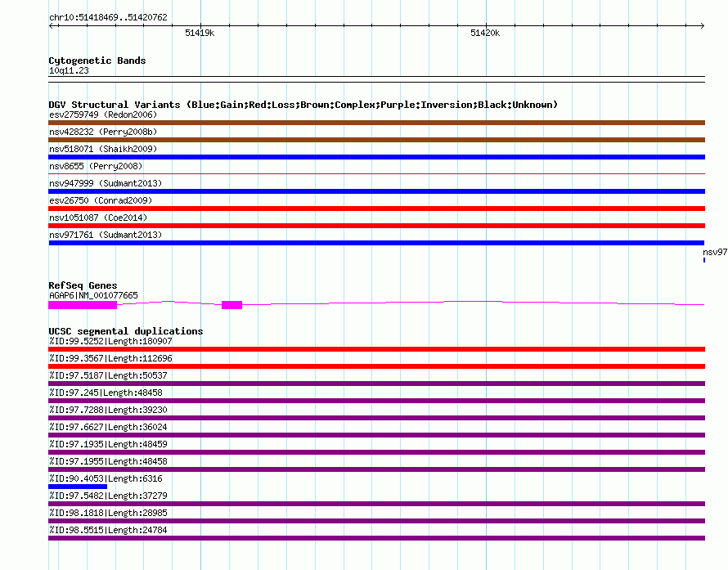Click the left arrowhead of the ruler
This screenshot has width=728, height=570.
[x=51, y=26]
